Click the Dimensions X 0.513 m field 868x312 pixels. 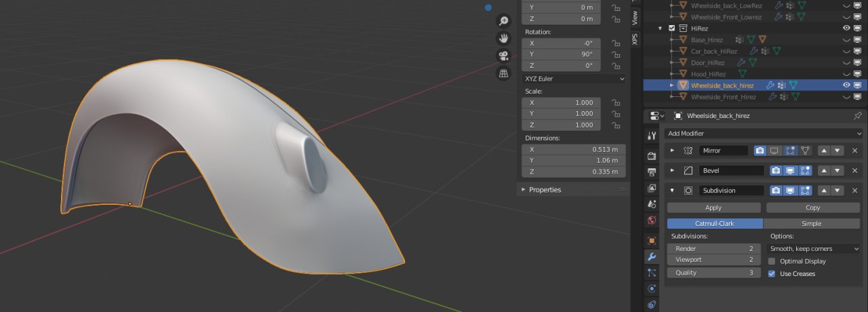(x=574, y=149)
